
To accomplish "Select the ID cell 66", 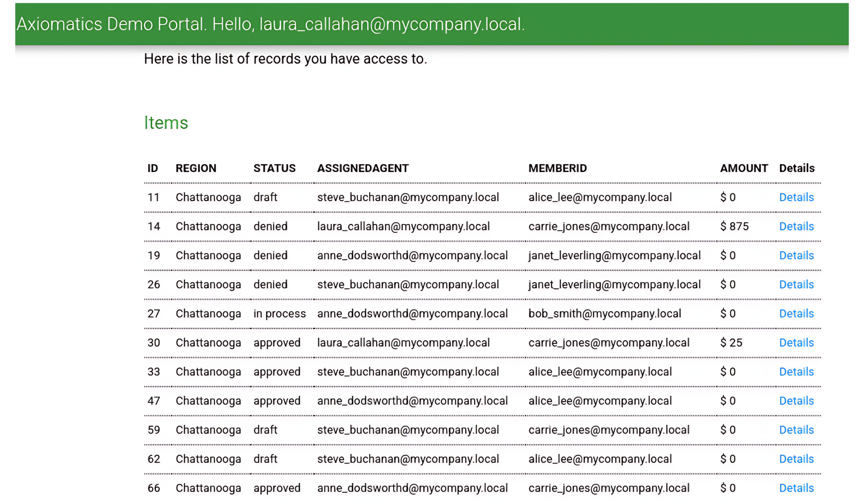I will [154, 488].
